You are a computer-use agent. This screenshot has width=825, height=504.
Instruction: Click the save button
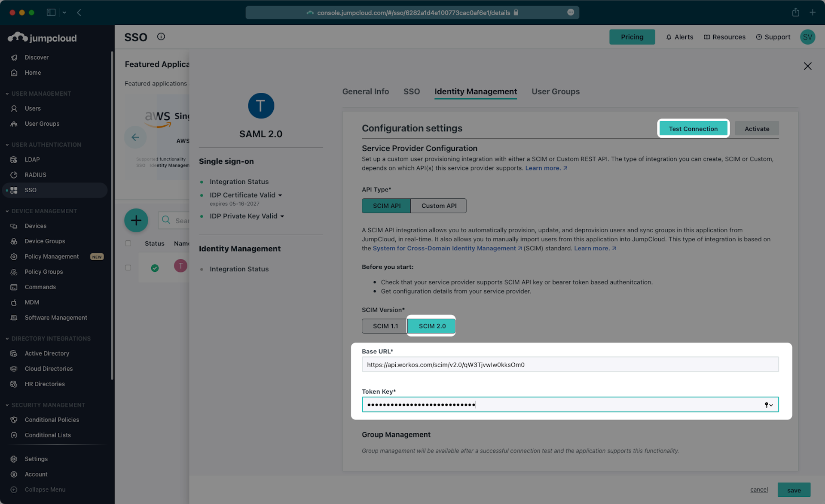793,490
